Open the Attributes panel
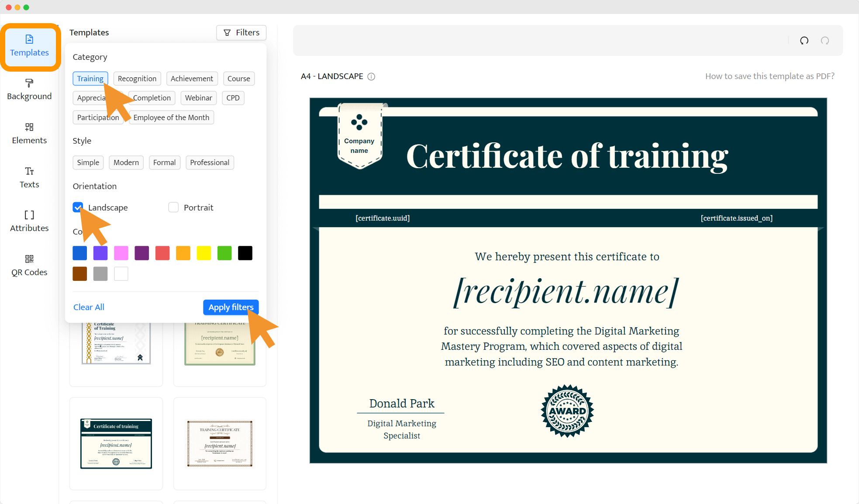Viewport: 859px width, 504px height. tap(29, 221)
